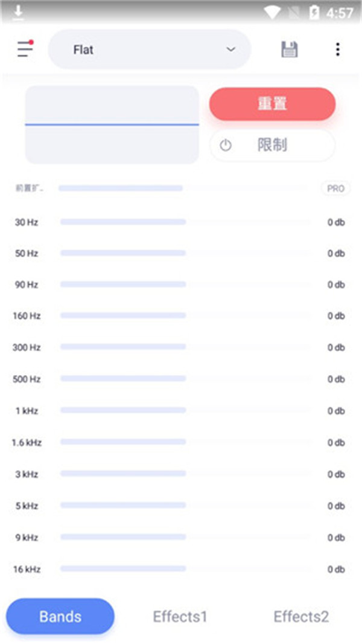Tap the Wi-Fi status icon

pyautogui.click(x=273, y=13)
